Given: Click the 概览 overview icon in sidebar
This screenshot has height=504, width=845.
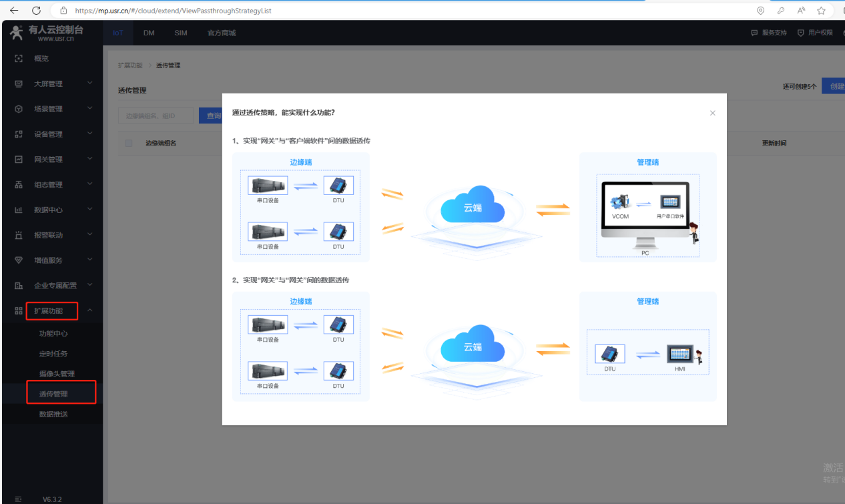Looking at the screenshot, I should click(x=19, y=59).
